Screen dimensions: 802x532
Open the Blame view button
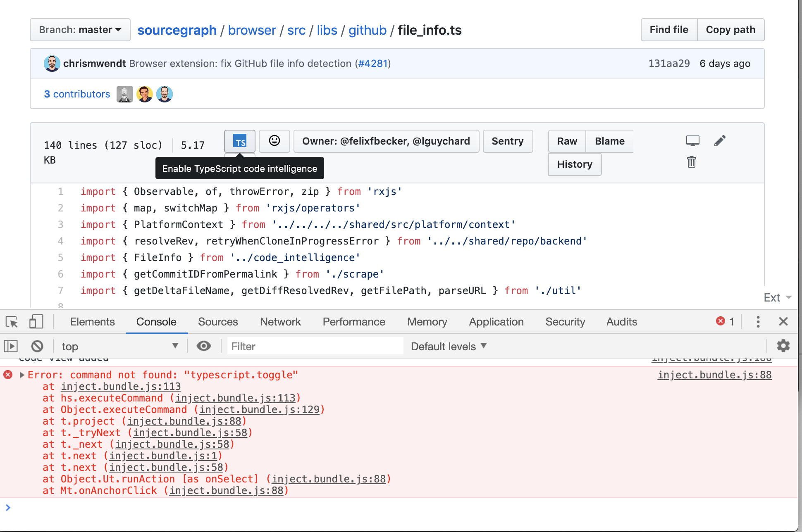click(610, 141)
